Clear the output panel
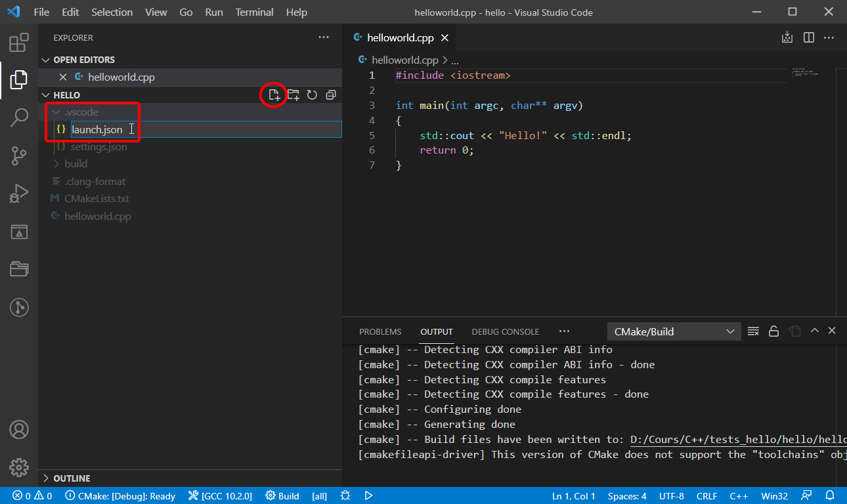Image resolution: width=847 pixels, height=504 pixels. tap(753, 331)
